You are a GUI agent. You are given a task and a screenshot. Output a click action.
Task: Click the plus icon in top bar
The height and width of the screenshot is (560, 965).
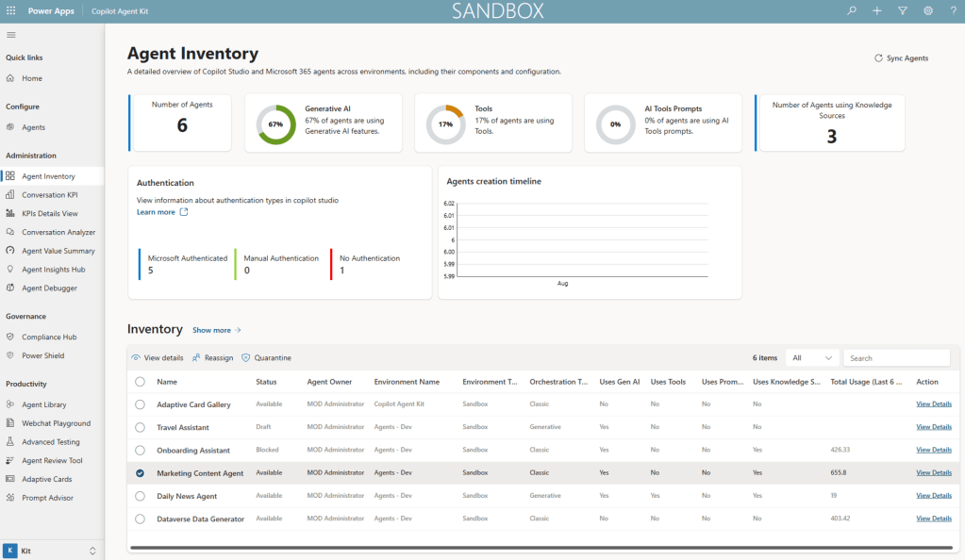coord(877,10)
